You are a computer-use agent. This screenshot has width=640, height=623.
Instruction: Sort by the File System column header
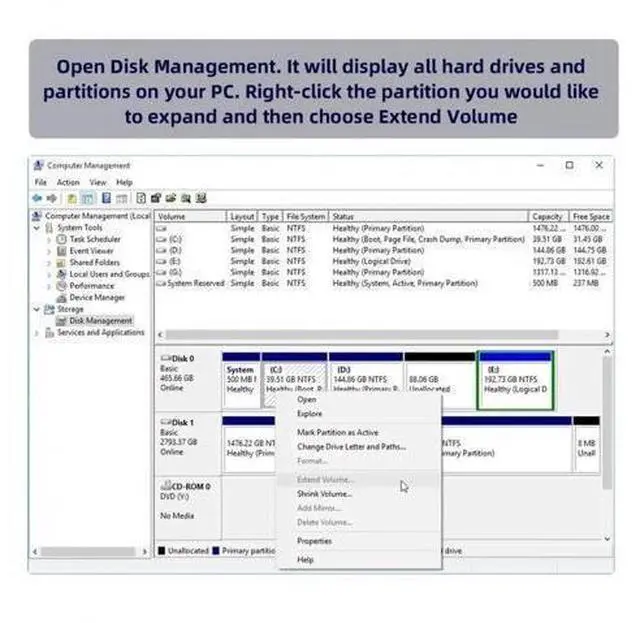click(306, 216)
